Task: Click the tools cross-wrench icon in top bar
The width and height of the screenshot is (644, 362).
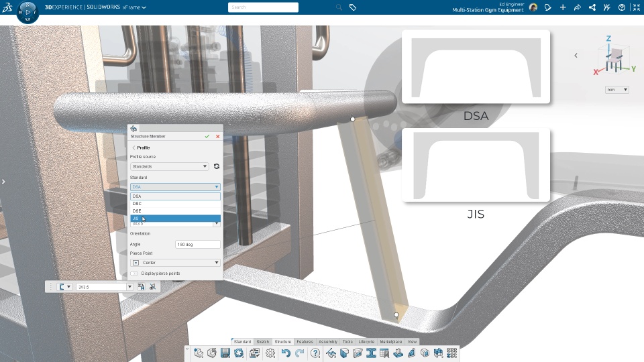Action: coord(606,7)
